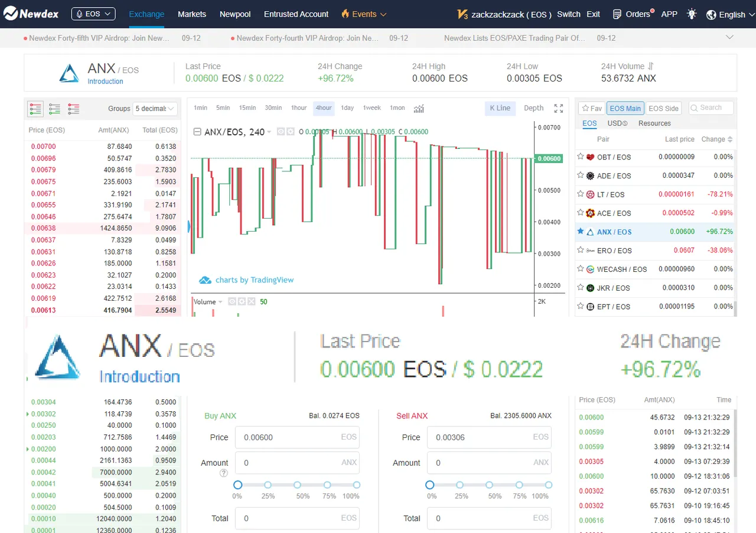Click the Sell ANX Amount input field

click(489, 463)
